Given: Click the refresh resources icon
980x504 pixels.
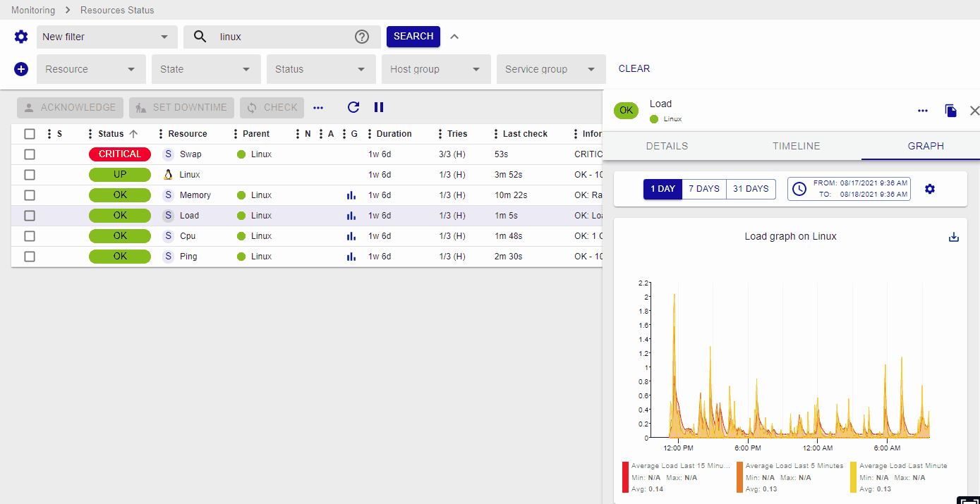Looking at the screenshot, I should point(353,107).
